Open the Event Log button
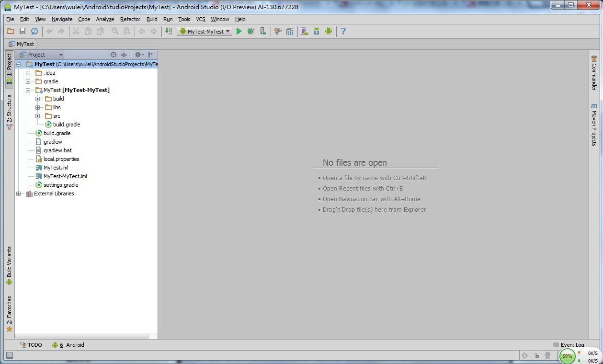 coord(569,345)
